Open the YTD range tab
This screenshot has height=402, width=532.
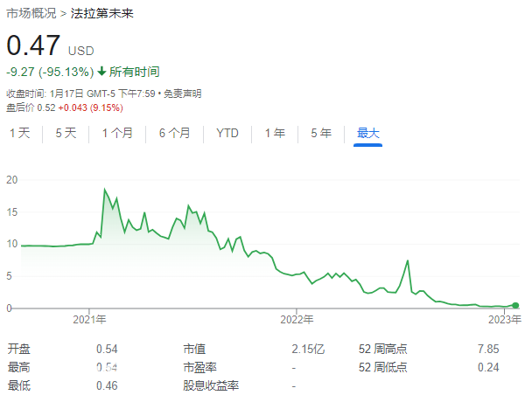coord(227,133)
